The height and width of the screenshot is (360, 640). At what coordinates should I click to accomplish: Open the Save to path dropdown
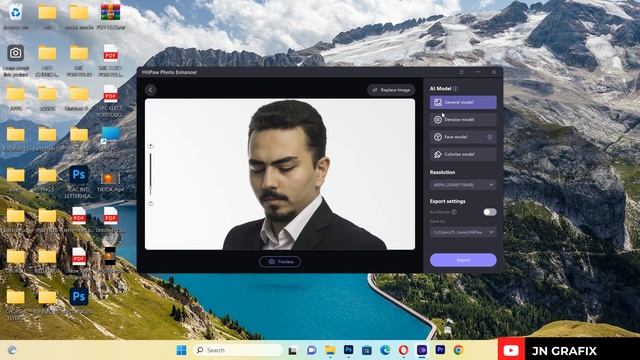463,232
